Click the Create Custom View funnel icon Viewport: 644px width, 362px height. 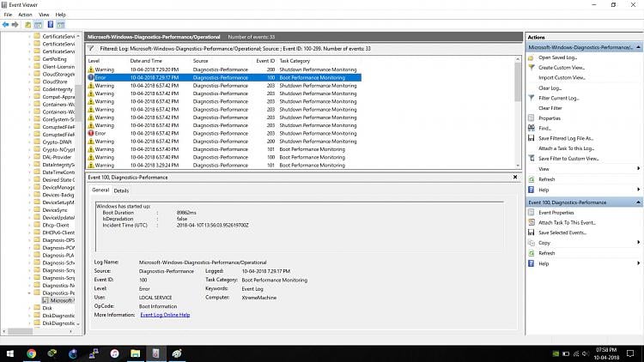point(531,67)
